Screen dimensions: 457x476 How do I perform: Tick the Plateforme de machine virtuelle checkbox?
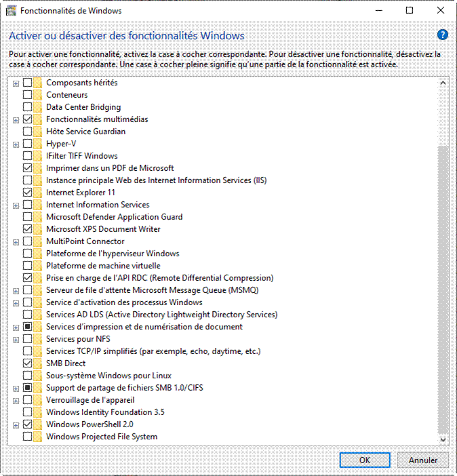27,266
